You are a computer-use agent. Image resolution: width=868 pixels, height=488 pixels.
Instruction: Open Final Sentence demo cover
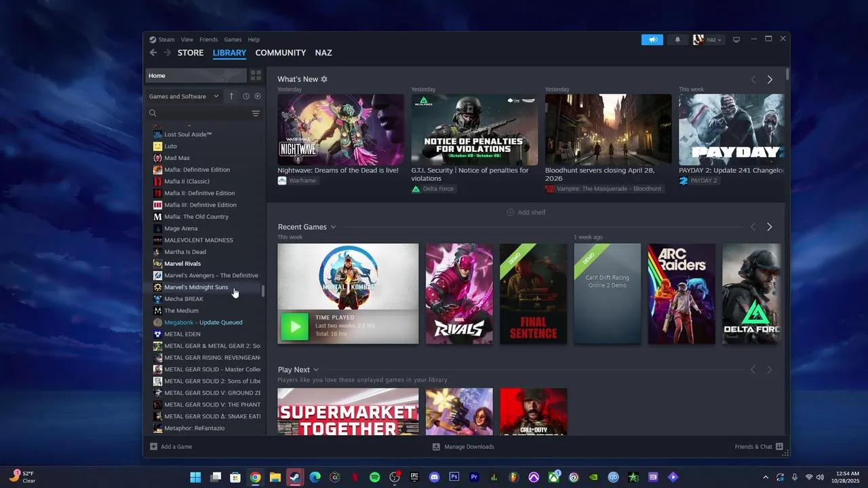click(x=534, y=293)
